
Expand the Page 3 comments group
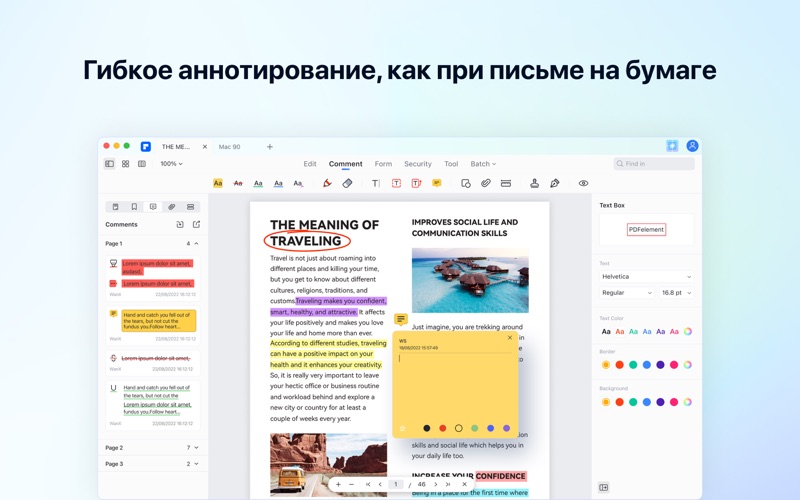(x=196, y=464)
